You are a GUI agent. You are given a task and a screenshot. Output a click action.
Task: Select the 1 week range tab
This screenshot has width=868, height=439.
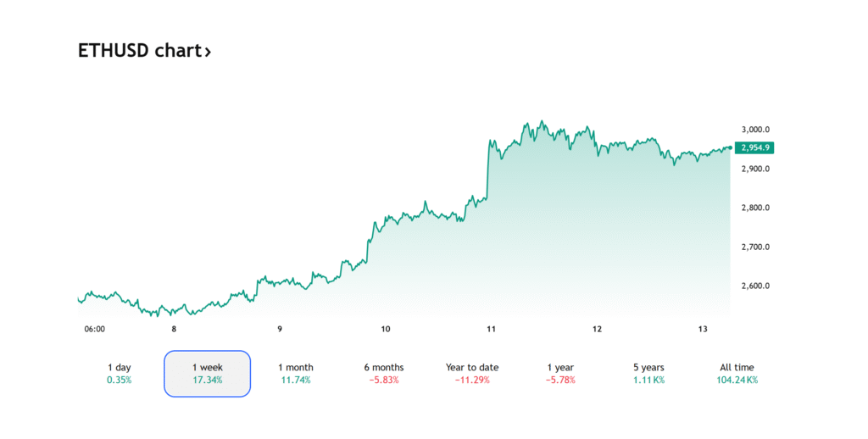point(207,373)
